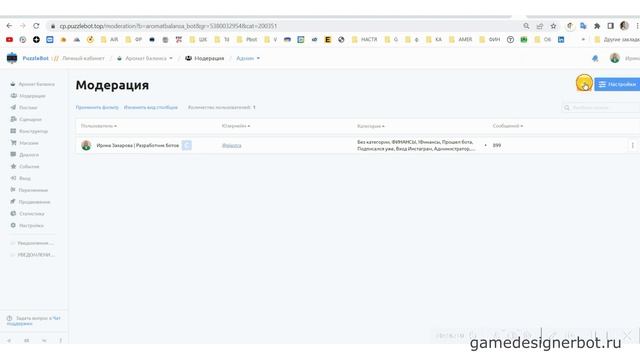Go back with browser back arrow
Screen dimensions: 640x360
[x=9, y=26]
